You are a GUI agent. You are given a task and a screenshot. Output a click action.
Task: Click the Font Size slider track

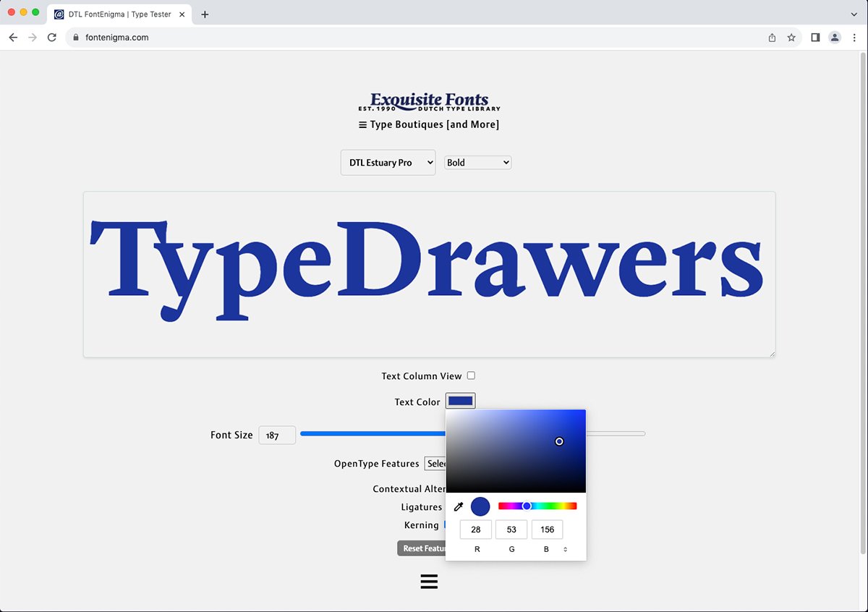tap(472, 433)
